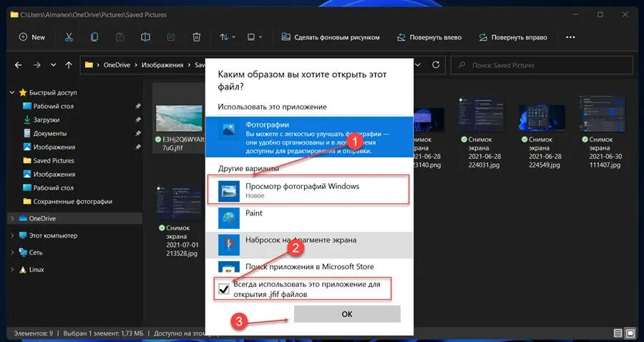The width and height of the screenshot is (644, 342).
Task: Click the Snip & Sketch app icon
Action: tap(229, 245)
